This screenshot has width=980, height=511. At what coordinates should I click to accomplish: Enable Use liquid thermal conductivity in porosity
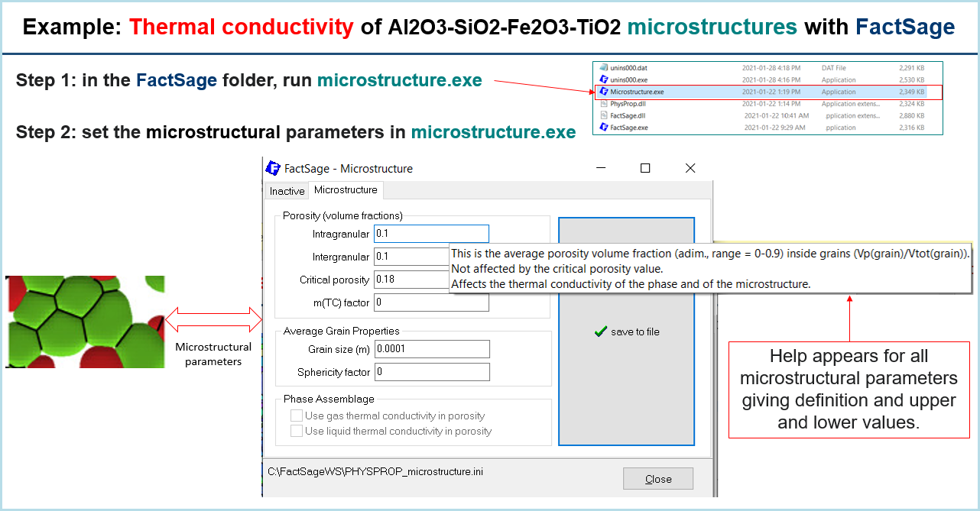(297, 431)
